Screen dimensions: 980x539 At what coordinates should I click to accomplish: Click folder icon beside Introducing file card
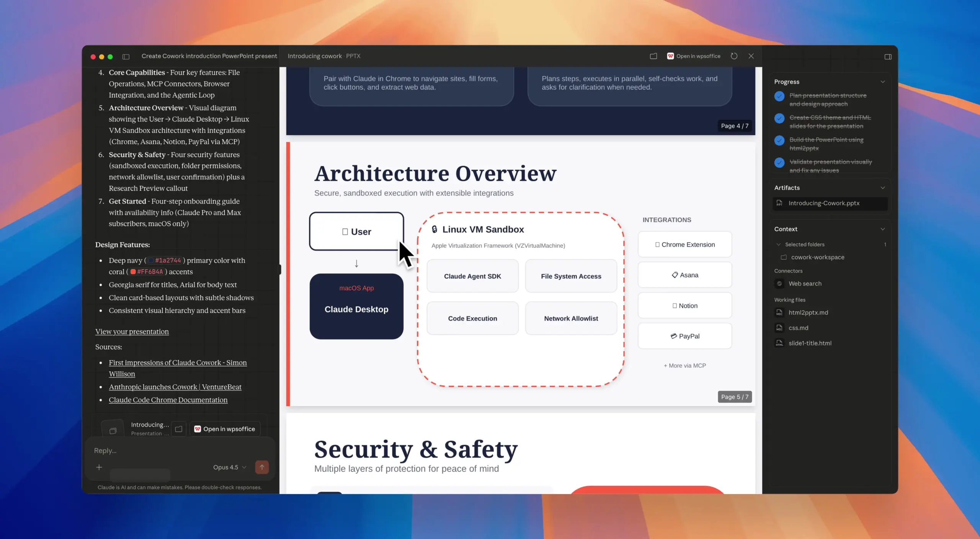(x=178, y=429)
